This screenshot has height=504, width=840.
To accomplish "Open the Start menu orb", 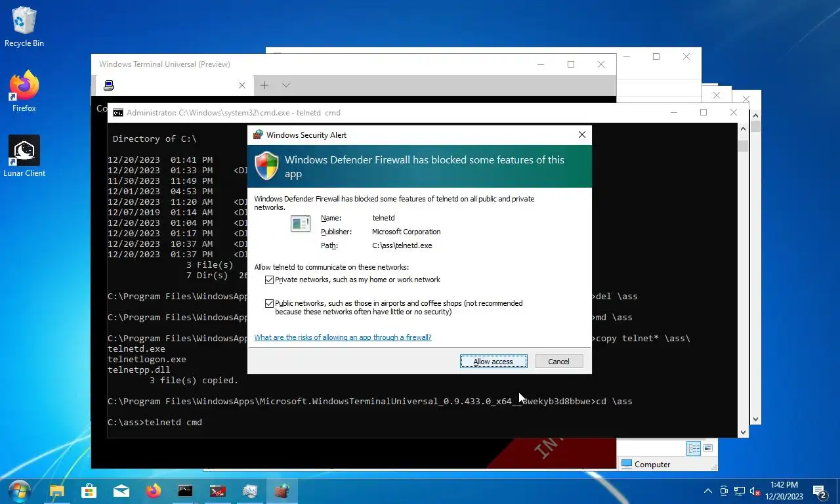I will pyautogui.click(x=20, y=491).
